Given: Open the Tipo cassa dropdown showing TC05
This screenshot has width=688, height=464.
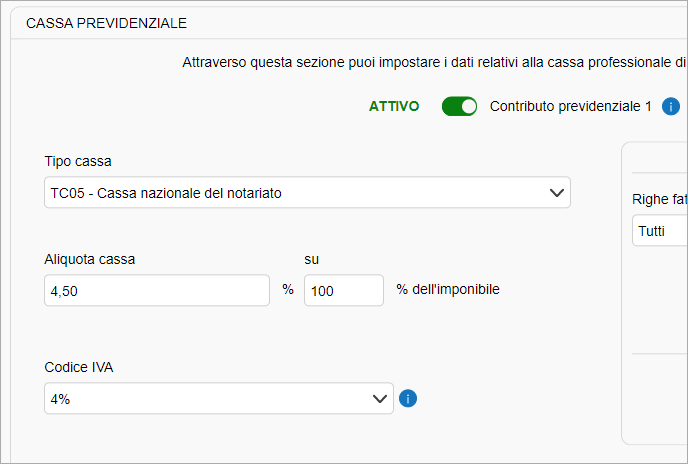Looking at the screenshot, I should (x=307, y=192).
